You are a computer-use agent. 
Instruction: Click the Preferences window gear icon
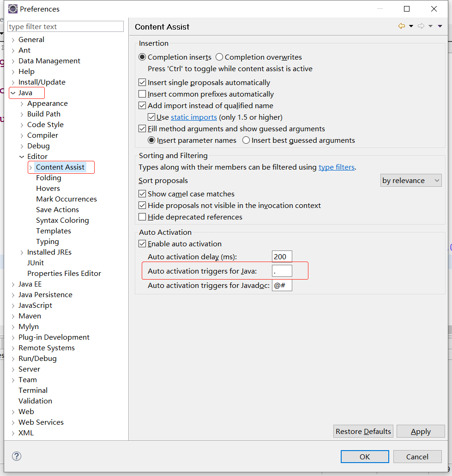tap(13, 9)
